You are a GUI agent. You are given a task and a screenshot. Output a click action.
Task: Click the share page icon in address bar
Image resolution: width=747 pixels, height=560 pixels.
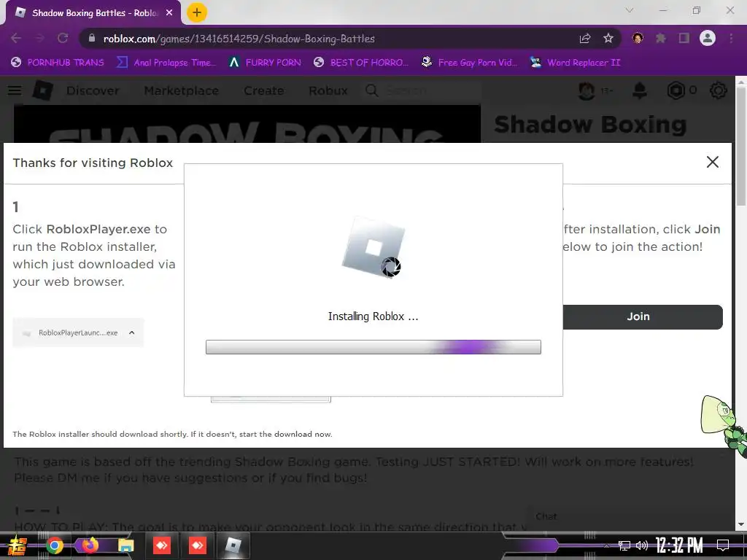point(584,38)
